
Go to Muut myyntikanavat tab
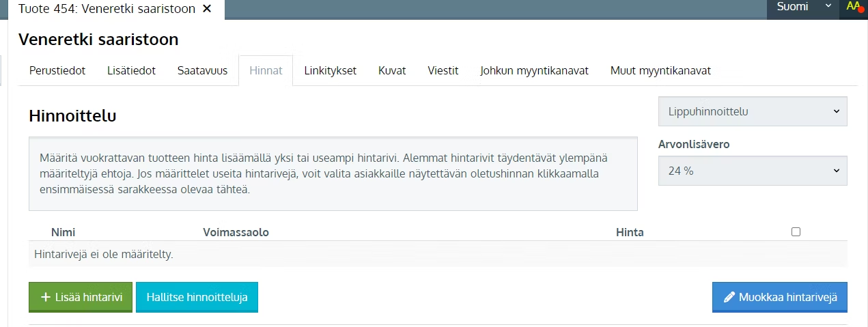point(660,70)
